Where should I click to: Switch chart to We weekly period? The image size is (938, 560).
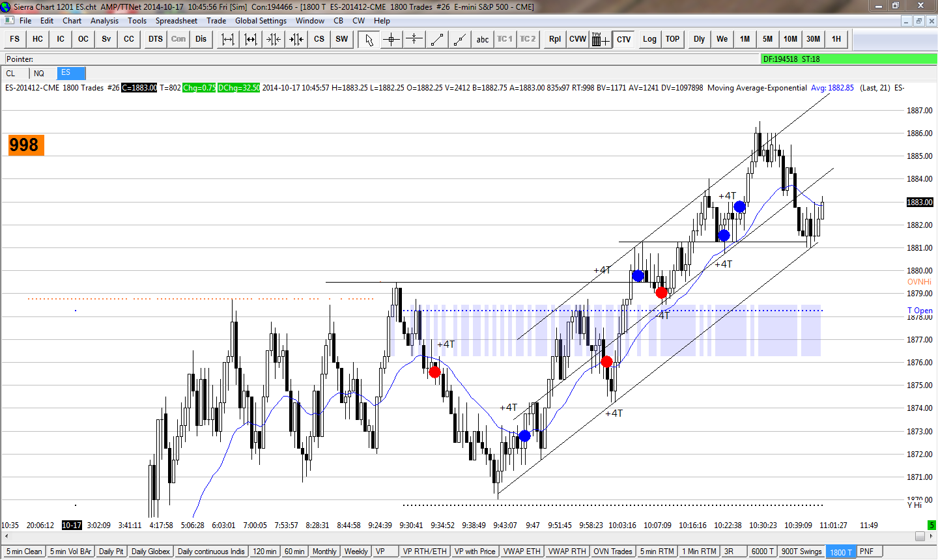point(722,39)
